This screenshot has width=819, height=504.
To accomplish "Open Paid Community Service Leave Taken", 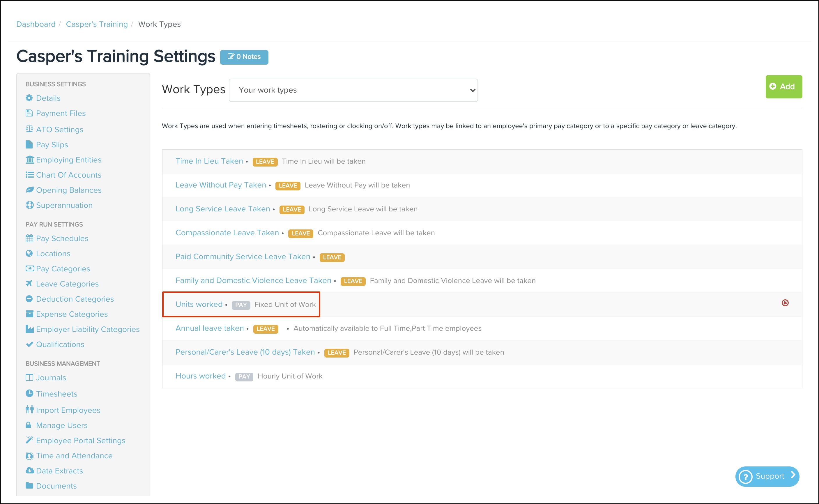I will point(243,257).
